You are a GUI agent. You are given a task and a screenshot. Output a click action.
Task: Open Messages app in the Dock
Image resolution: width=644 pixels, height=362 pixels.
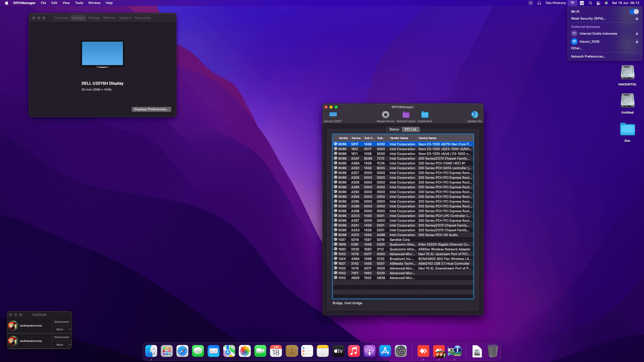click(x=198, y=351)
